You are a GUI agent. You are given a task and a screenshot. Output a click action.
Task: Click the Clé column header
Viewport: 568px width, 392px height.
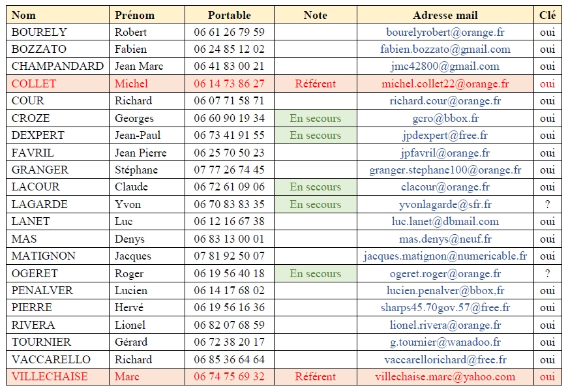point(547,15)
